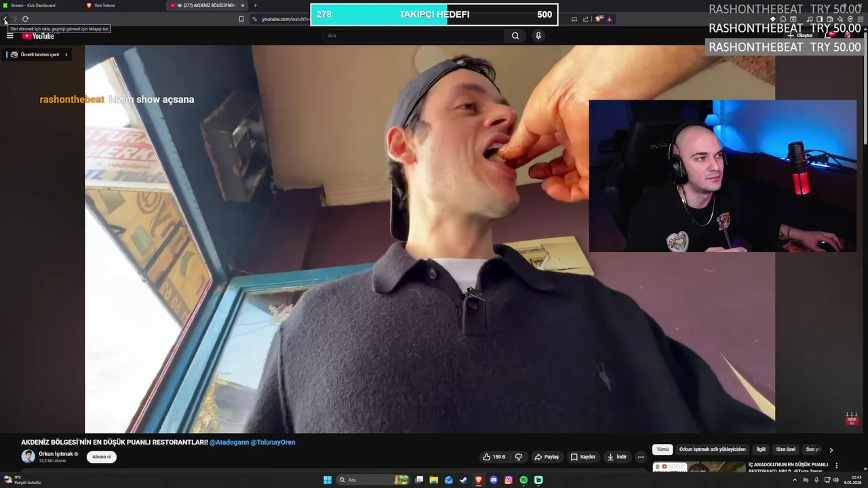Bookmark this page using the bookmark icon
The width and height of the screenshot is (868, 488).
(x=241, y=19)
